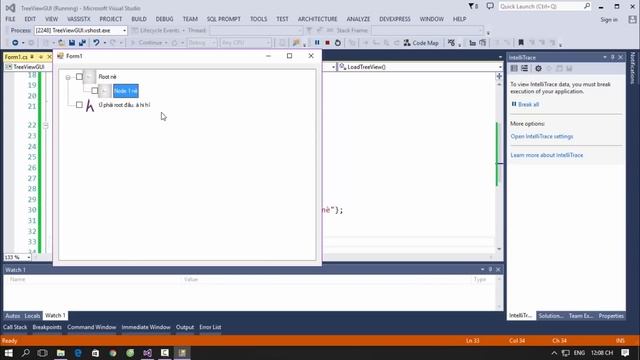Open the Immediate Window tab
640x360 pixels.
click(146, 327)
